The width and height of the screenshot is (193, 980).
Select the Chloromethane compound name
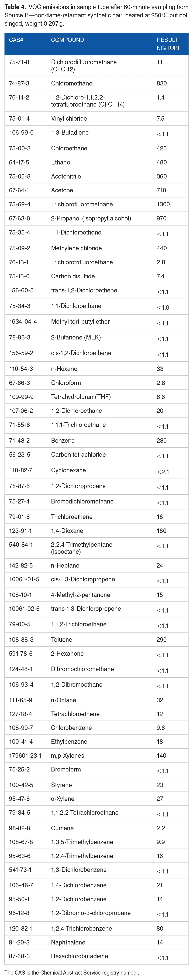pos(72,83)
